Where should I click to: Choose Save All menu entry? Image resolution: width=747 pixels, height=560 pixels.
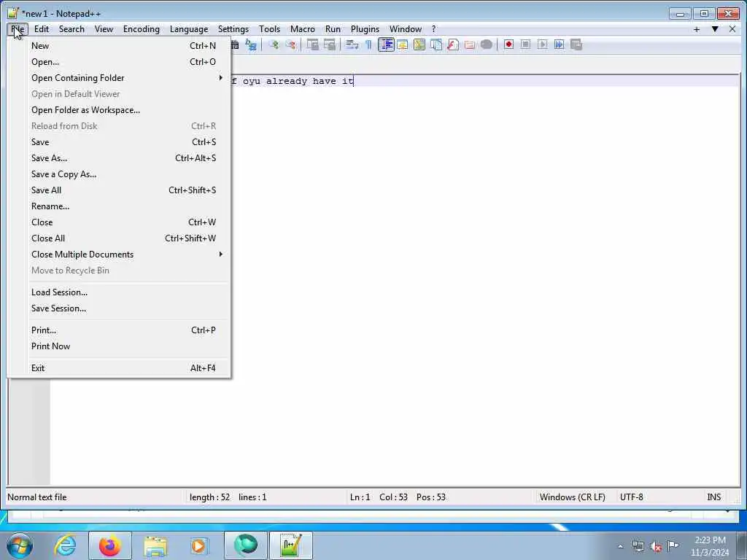coord(119,190)
